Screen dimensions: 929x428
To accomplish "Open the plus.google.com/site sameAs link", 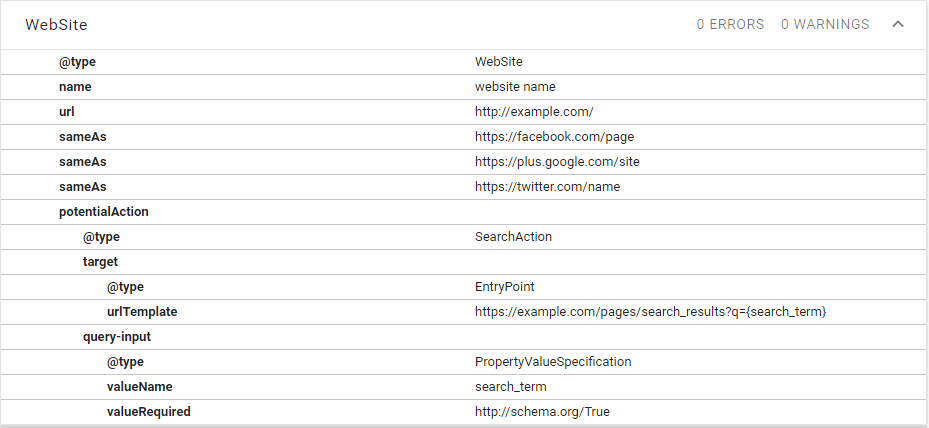I will 557,162.
